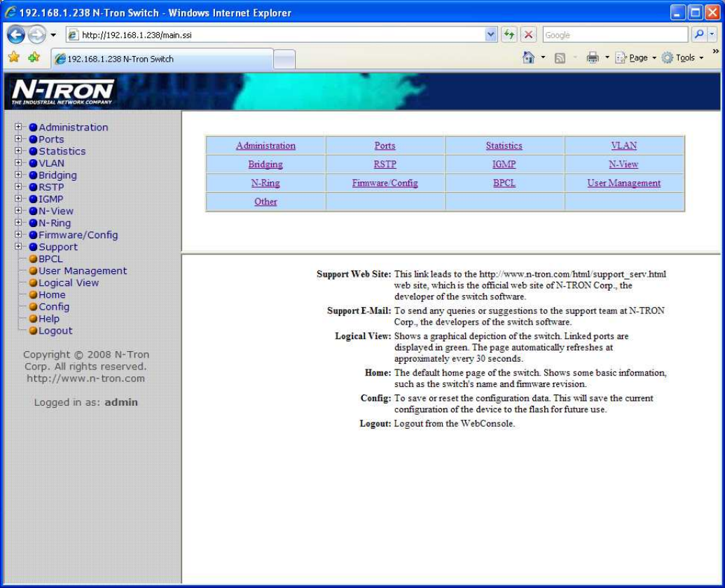725x588 pixels.
Task: Select the 192.168.1.238 N-Tron Switch tab
Action: (x=162, y=59)
